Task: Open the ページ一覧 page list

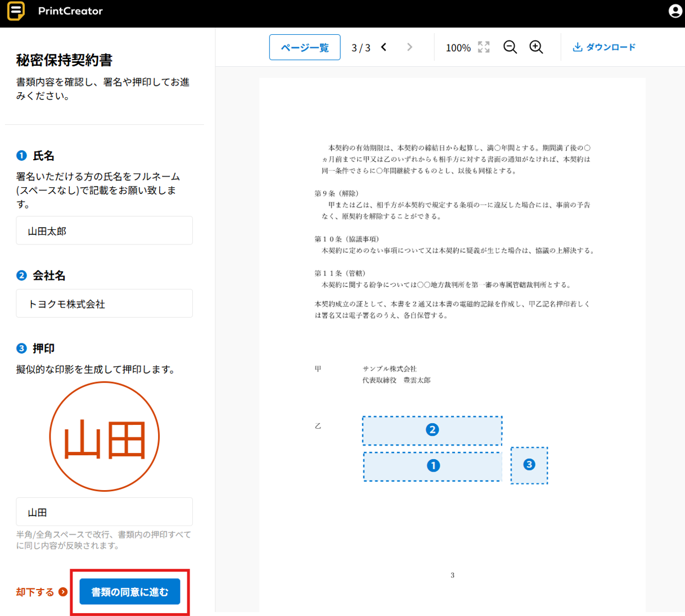Action: click(305, 47)
